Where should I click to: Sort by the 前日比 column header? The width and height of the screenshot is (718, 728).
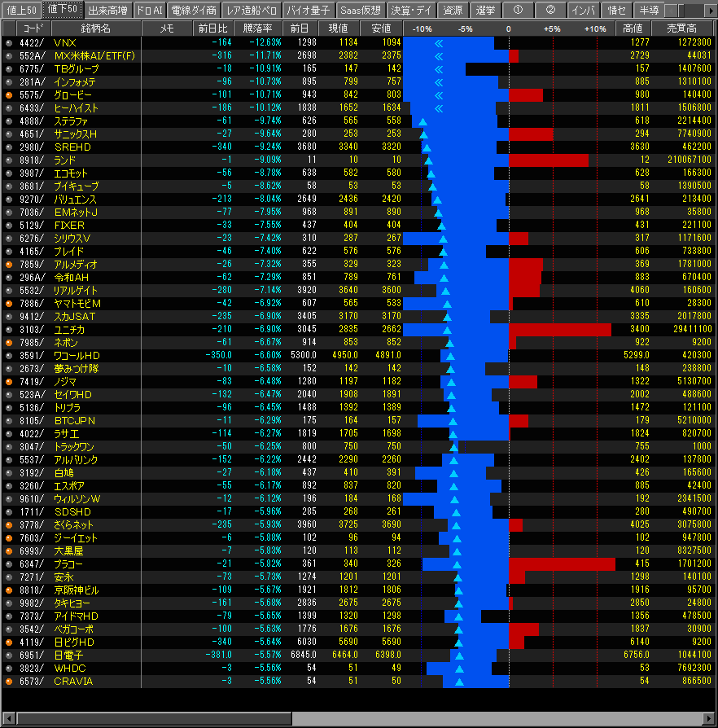[x=214, y=29]
